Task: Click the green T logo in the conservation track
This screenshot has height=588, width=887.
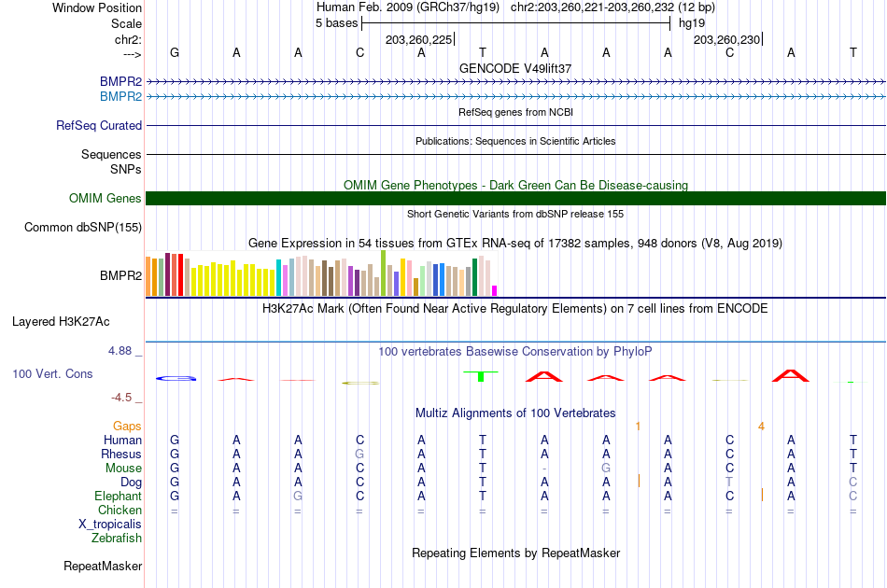Action: coord(481,376)
